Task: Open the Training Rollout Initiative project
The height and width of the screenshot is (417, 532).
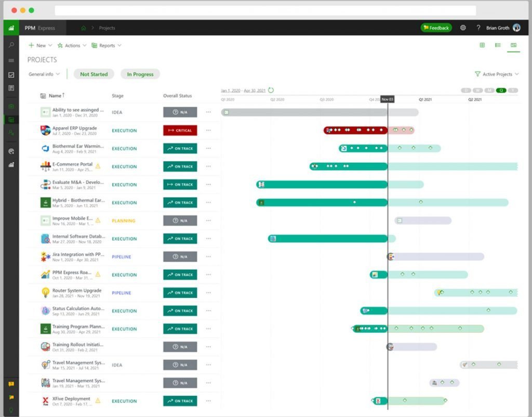Action: (78, 344)
